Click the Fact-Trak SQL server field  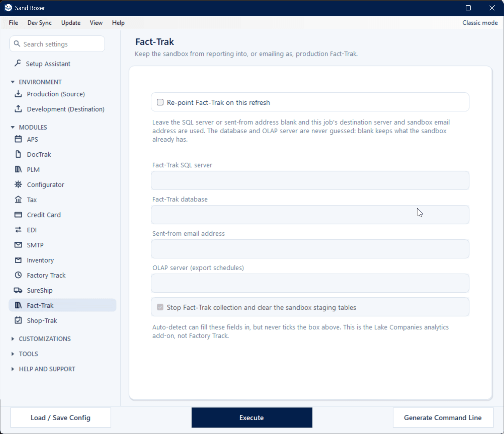310,181
